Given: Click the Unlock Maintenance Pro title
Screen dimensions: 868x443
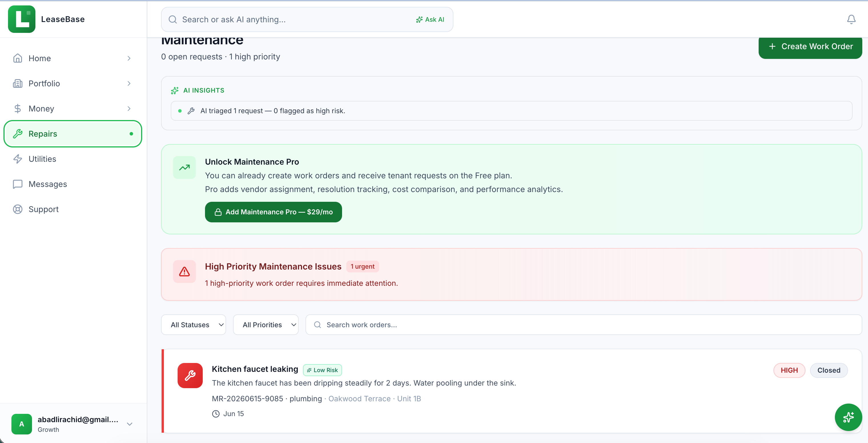Looking at the screenshot, I should [252, 162].
